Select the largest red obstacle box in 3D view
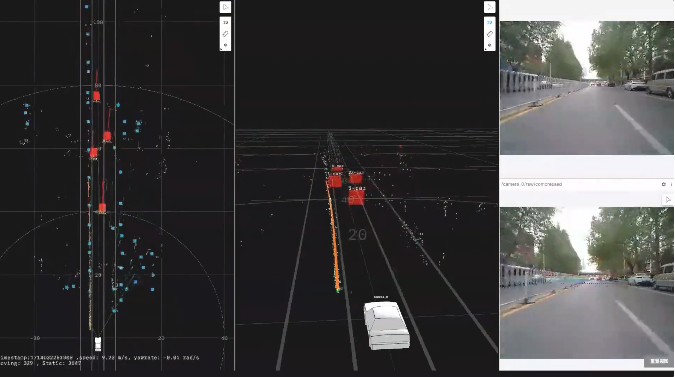 pos(356,197)
